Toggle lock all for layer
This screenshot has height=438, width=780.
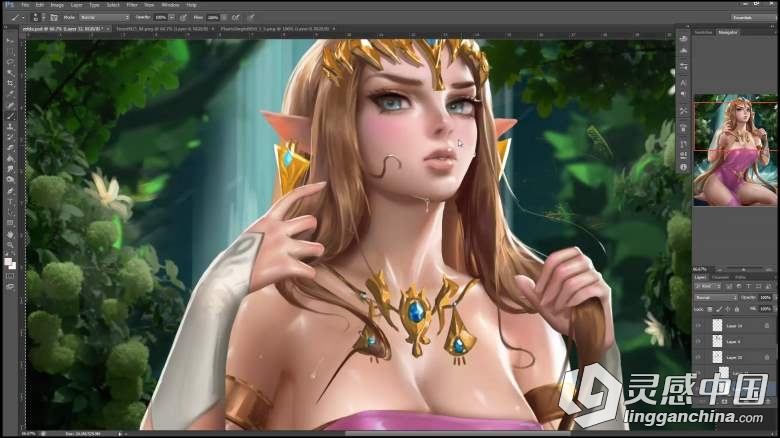click(737, 309)
